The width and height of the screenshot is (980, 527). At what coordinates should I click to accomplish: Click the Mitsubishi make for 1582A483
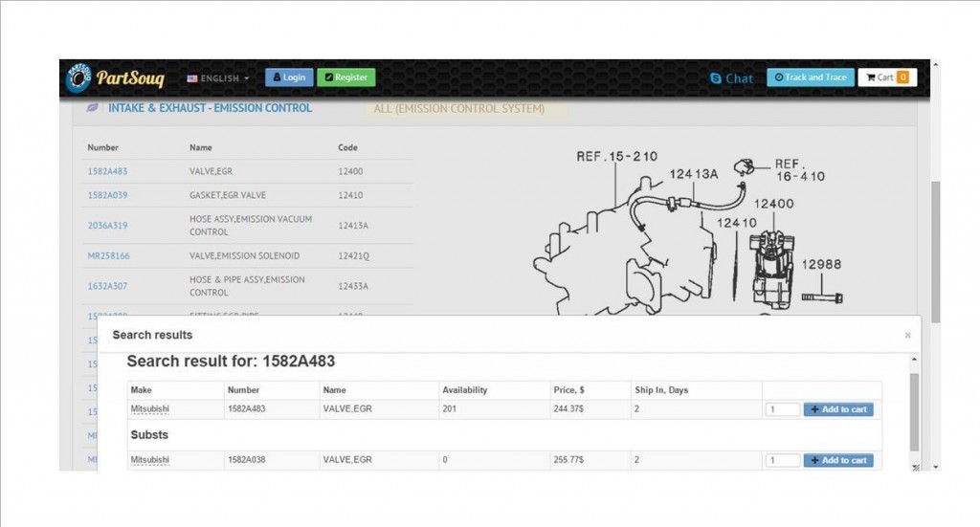click(x=149, y=409)
